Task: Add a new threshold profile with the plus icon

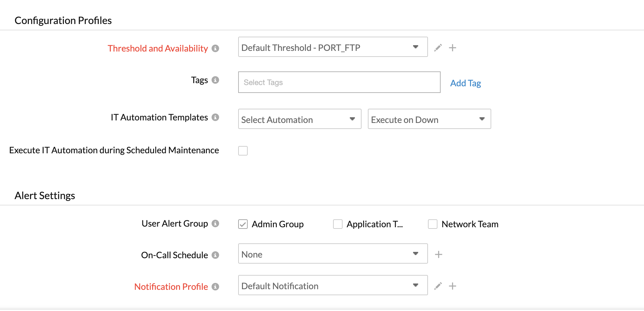Action: [x=453, y=48]
